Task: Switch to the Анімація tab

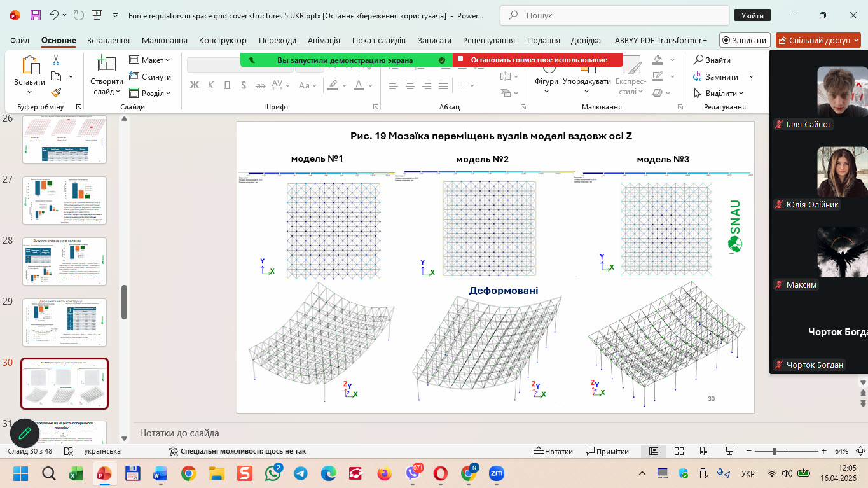Action: click(x=324, y=40)
